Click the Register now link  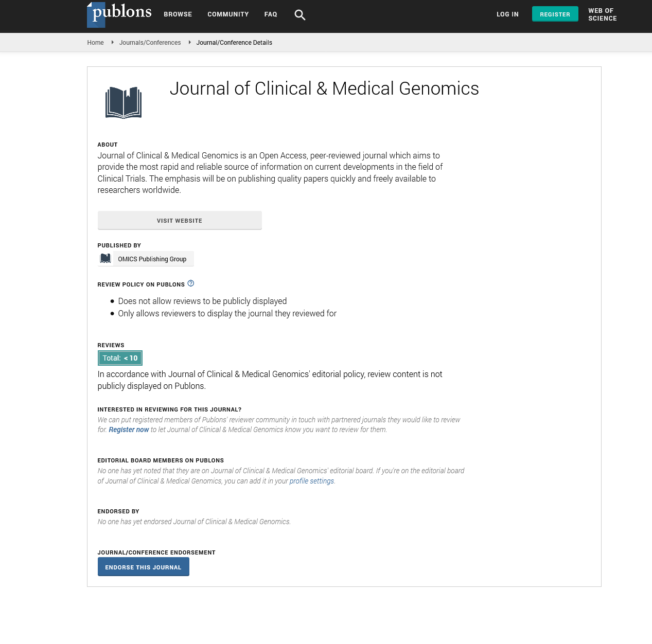pos(129,430)
